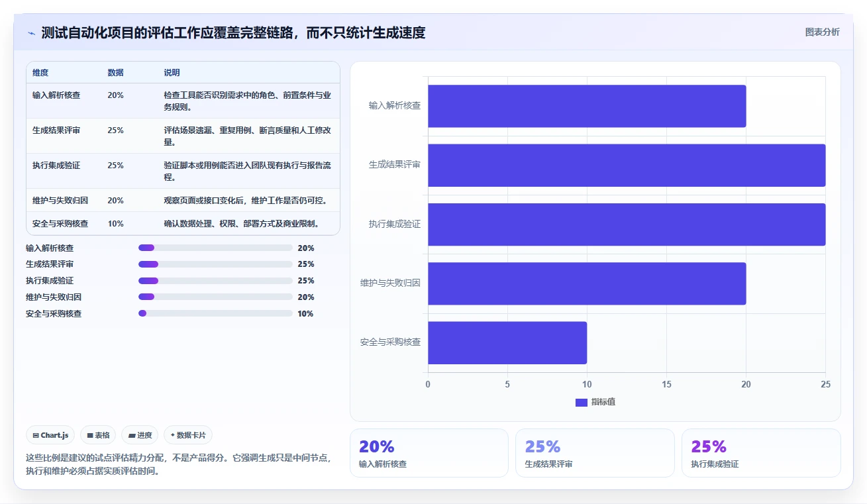
Task: Click the 维护与失败归因 progress row label
Action: point(54,297)
